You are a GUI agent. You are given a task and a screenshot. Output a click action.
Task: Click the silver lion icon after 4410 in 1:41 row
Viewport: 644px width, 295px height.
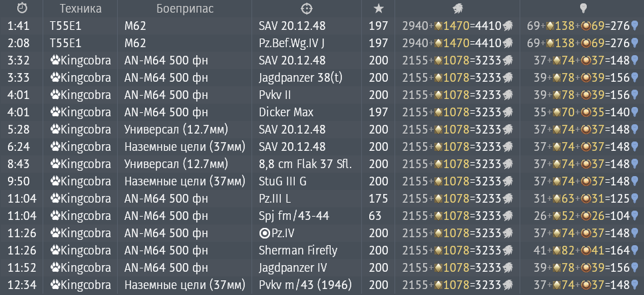pyautogui.click(x=507, y=26)
